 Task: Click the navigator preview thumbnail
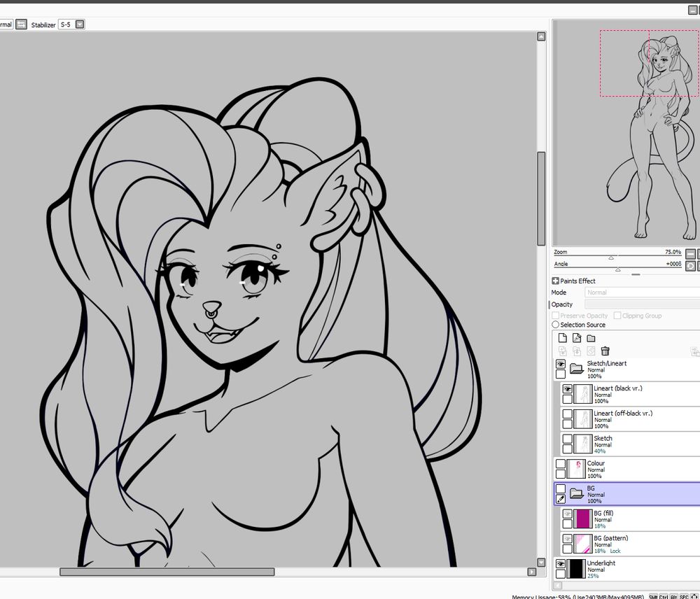[626, 132]
